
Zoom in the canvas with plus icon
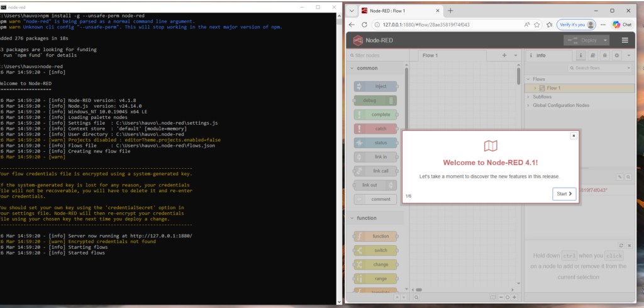514,297
